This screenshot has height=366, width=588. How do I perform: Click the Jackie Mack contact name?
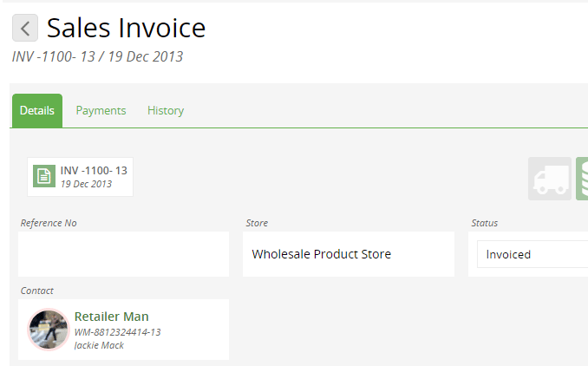(99, 345)
